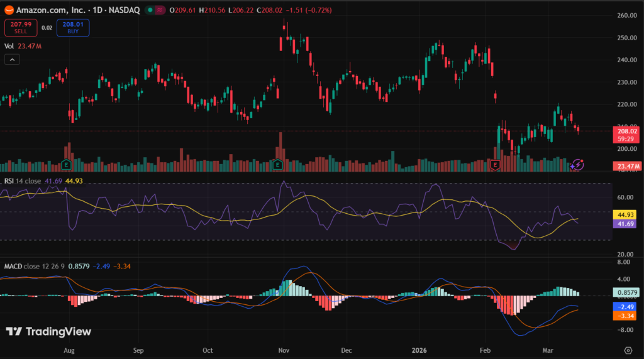
Task: Click the November earnings E marker
Action: pyautogui.click(x=277, y=165)
